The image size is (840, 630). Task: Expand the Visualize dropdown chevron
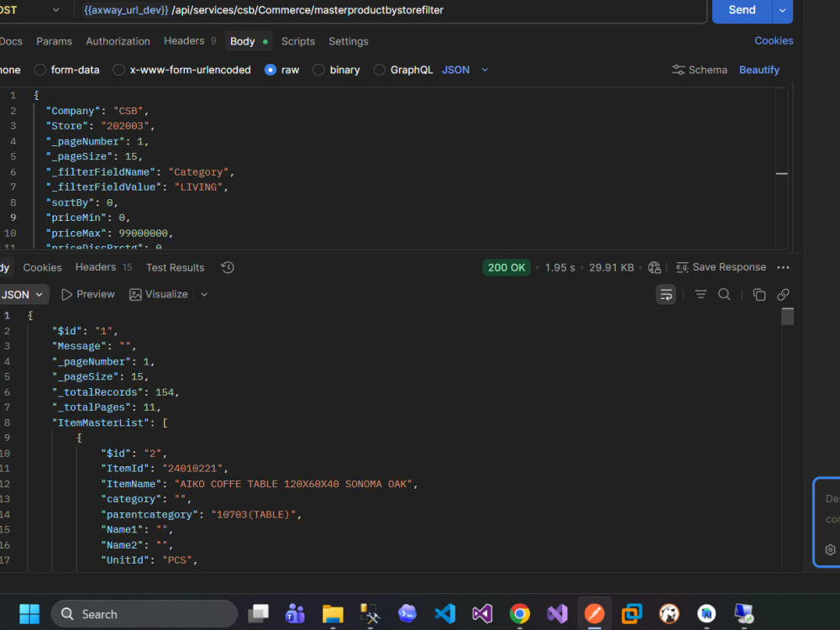(x=204, y=295)
